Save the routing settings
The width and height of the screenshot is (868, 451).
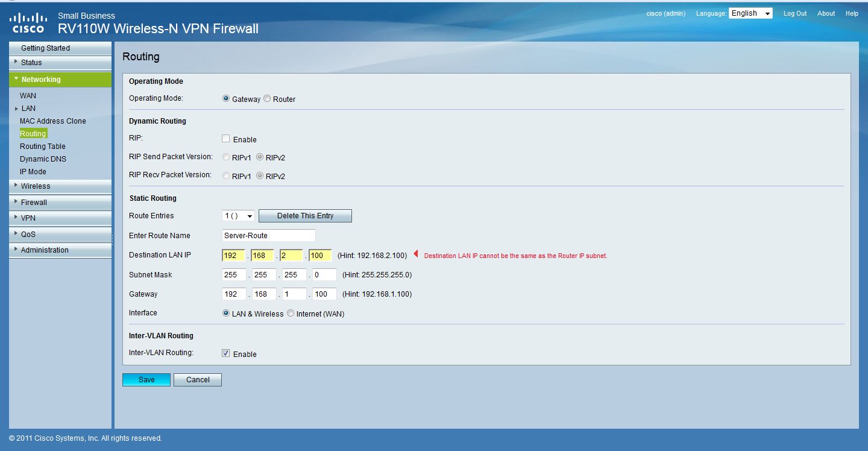point(146,380)
